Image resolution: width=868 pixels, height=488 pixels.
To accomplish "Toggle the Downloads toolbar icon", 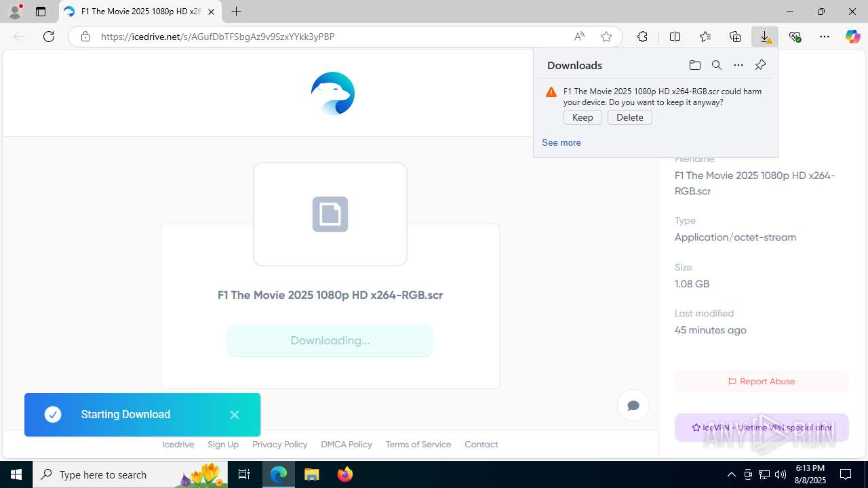I will [x=765, y=37].
